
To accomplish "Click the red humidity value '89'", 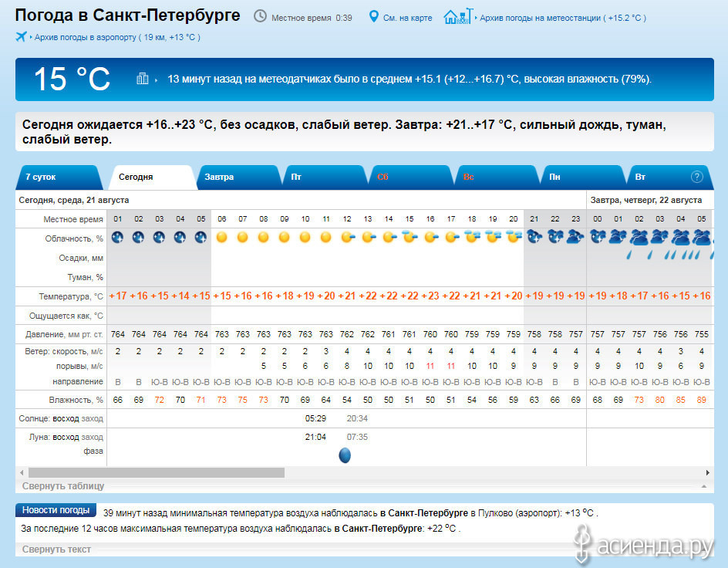I will coord(702,400).
